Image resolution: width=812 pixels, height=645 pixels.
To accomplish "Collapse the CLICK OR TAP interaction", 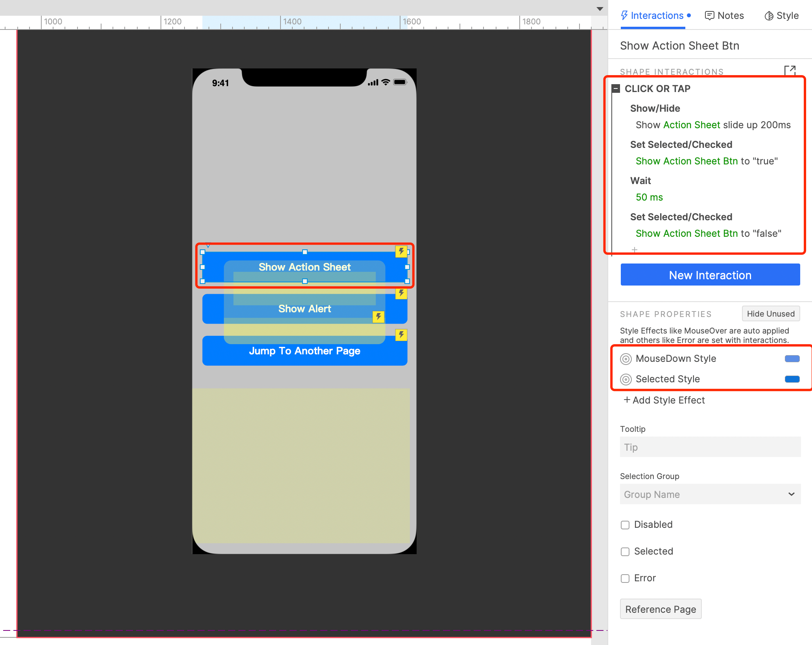I will point(616,88).
